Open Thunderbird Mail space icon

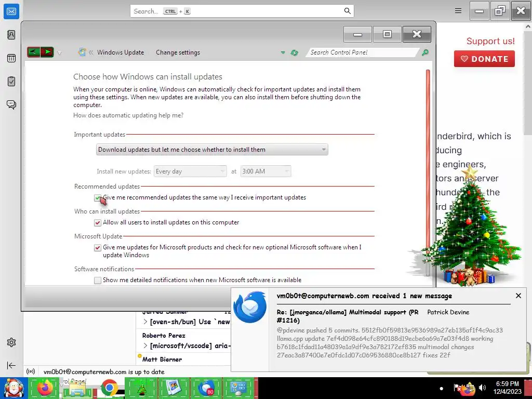[x=11, y=11]
